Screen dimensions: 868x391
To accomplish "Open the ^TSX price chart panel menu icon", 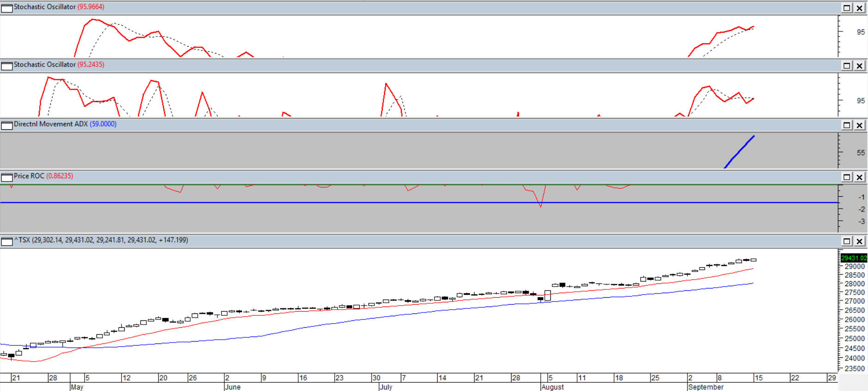I will click(x=7, y=241).
